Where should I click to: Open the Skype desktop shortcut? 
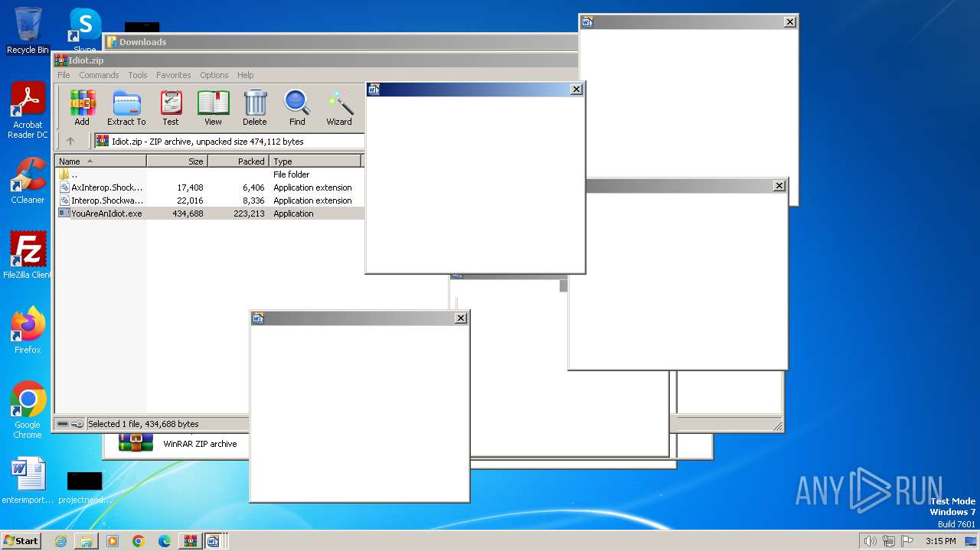85,31
